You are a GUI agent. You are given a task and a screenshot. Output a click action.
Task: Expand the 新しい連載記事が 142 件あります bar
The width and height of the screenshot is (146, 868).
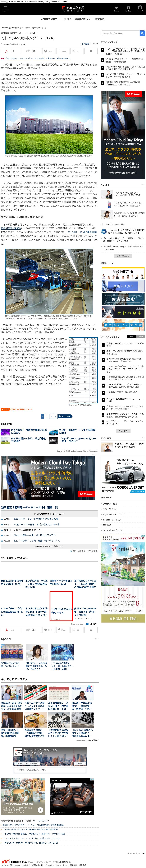tap(49, 514)
